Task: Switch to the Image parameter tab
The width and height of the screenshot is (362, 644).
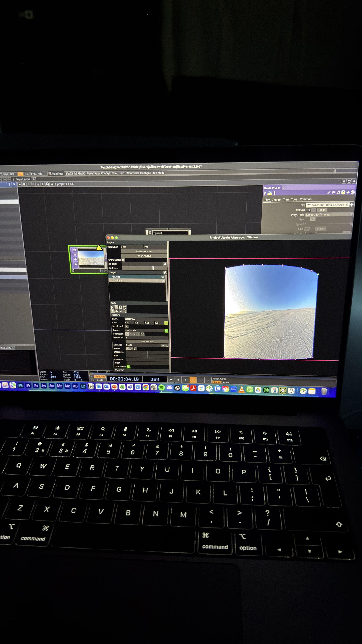Action: pos(276,200)
